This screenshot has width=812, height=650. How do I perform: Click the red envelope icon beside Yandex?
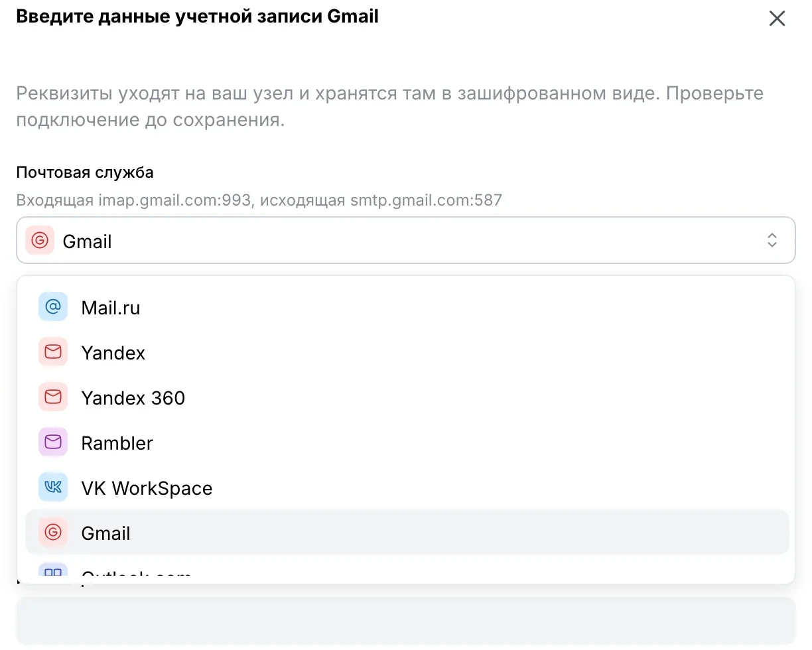coord(53,352)
